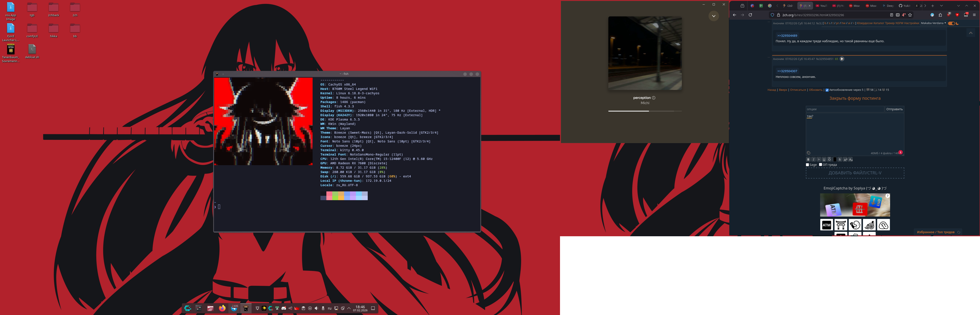
Task: Click the underline markup button
Action: click(824, 160)
